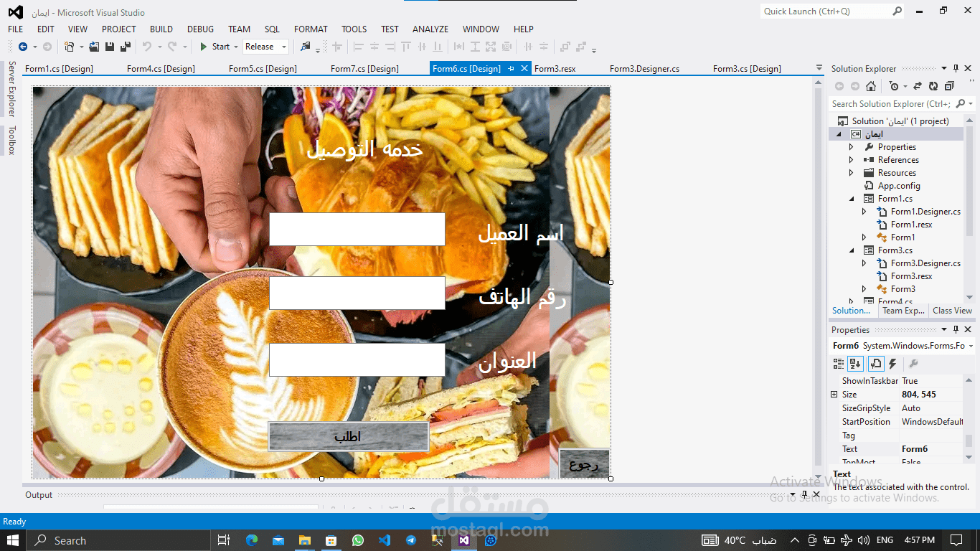Toggle auto-hide pin for Properties panel

pos(956,330)
